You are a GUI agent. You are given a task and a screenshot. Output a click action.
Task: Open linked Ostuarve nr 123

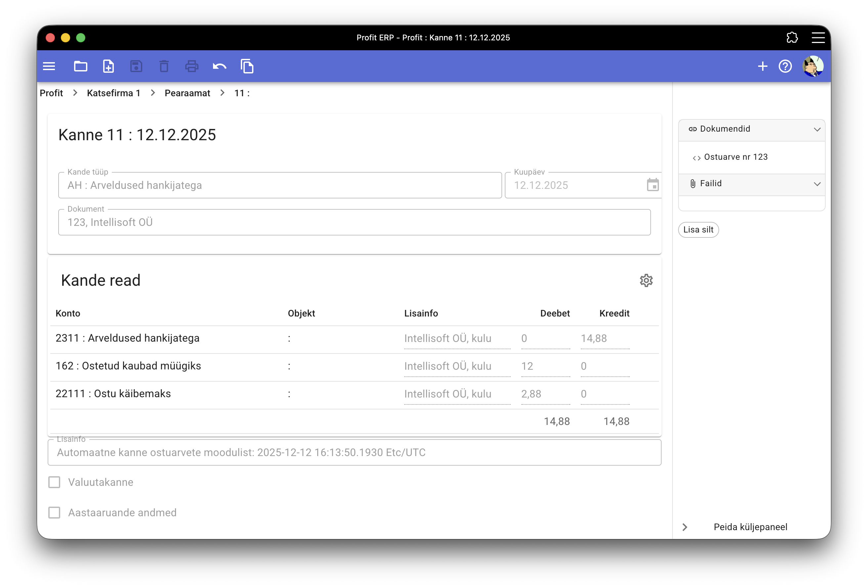point(735,157)
